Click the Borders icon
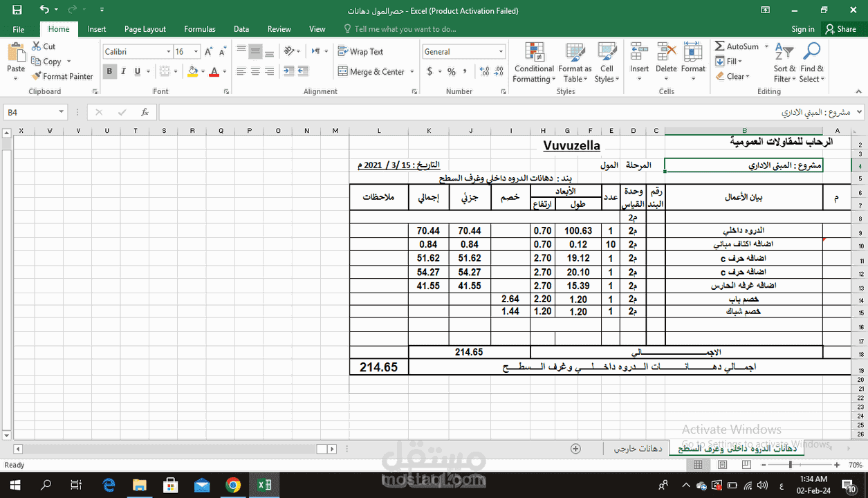This screenshot has width=868, height=498. [165, 71]
